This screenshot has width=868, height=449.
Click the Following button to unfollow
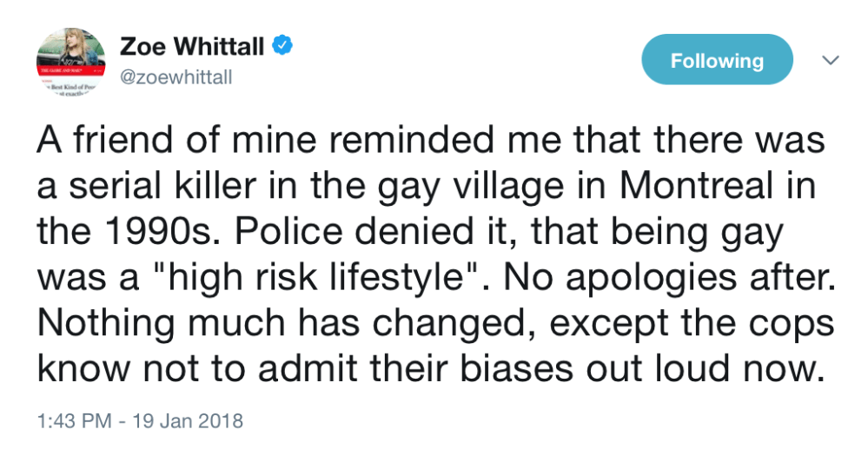pyautogui.click(x=716, y=61)
